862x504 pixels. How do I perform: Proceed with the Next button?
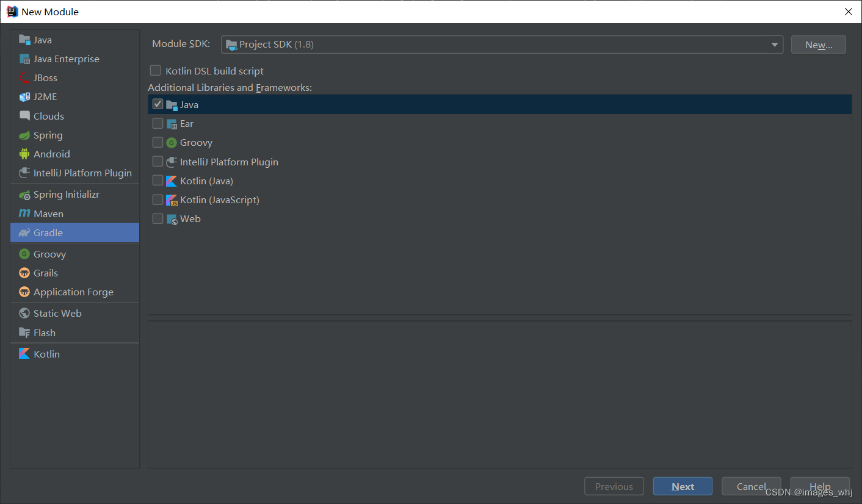(683, 486)
